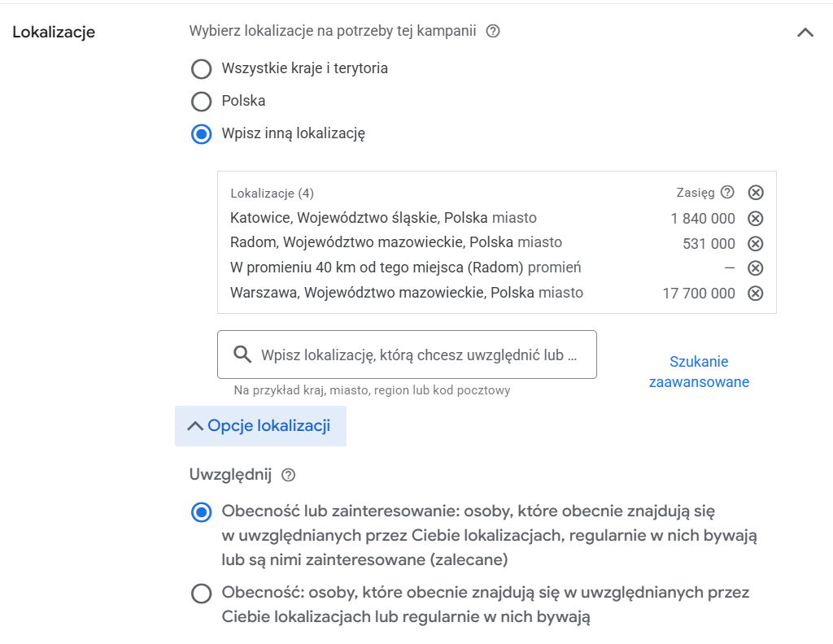Remove Warszawa from locations list

click(x=755, y=293)
